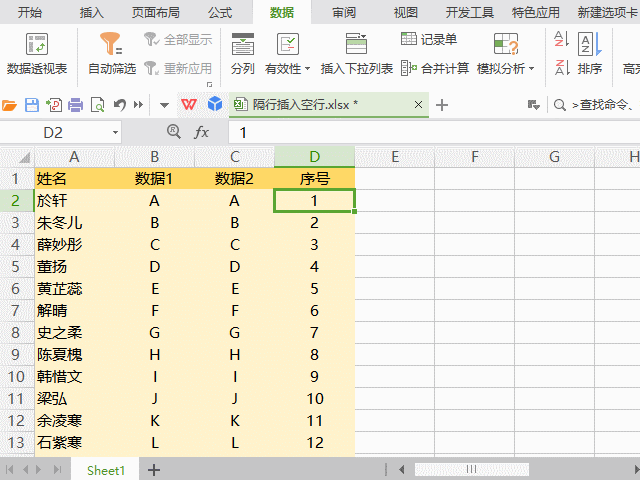
Task: Click the 查找命令 search field
Action: pos(605,105)
